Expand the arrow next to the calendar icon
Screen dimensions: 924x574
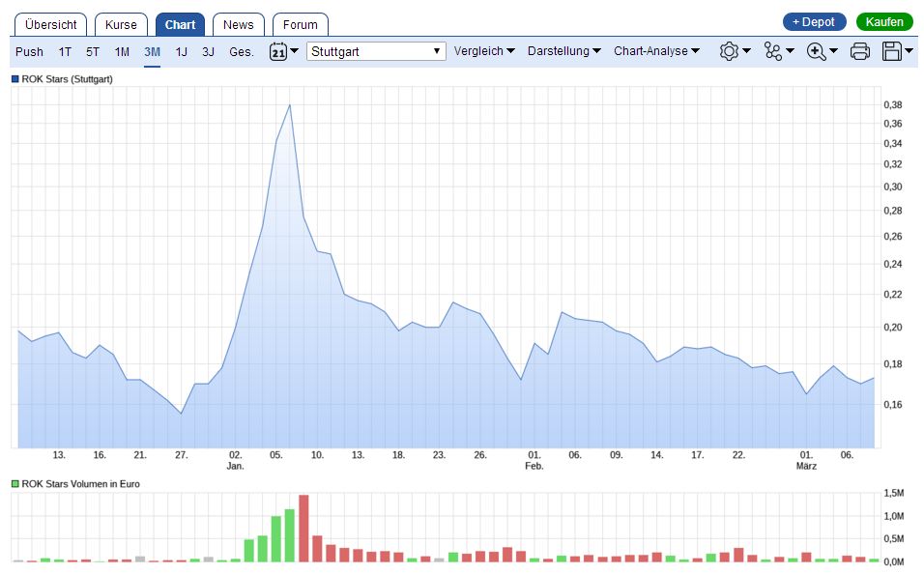pos(294,50)
